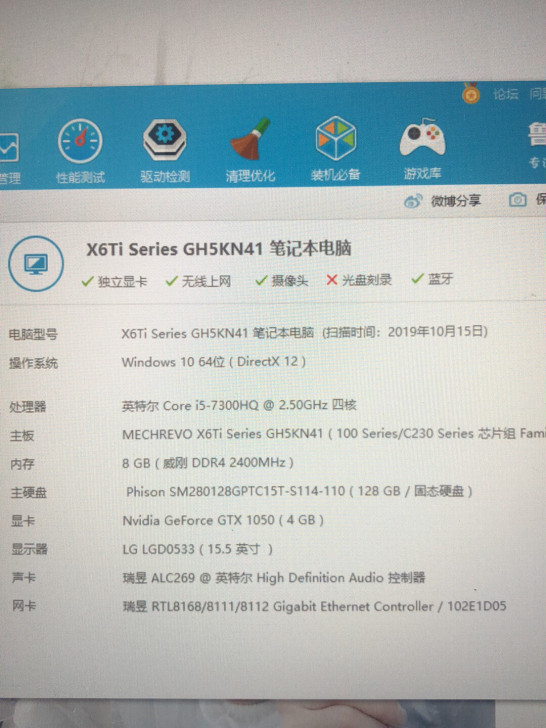The width and height of the screenshot is (546, 728).
Task: Open the 清理优化 cleanup broom icon
Action: [251, 139]
